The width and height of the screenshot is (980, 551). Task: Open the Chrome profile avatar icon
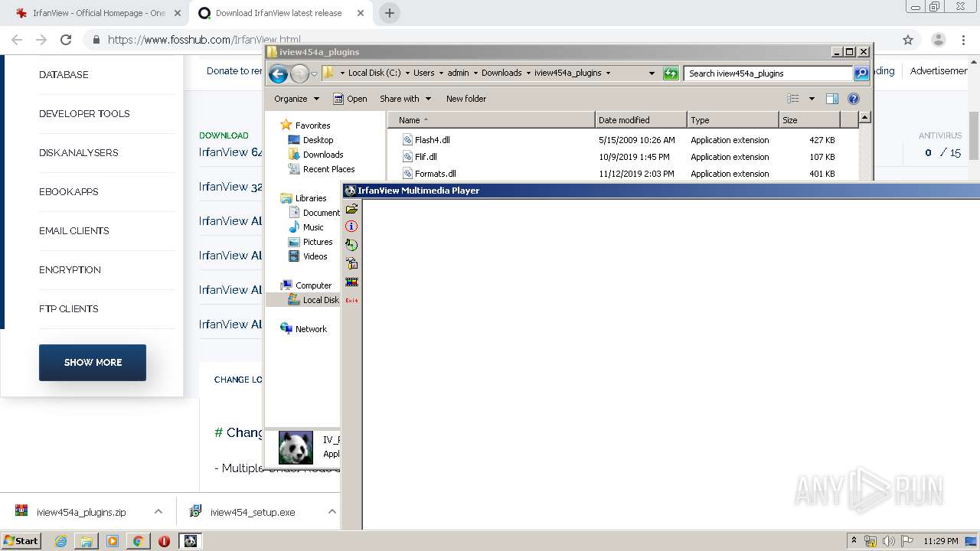point(938,40)
